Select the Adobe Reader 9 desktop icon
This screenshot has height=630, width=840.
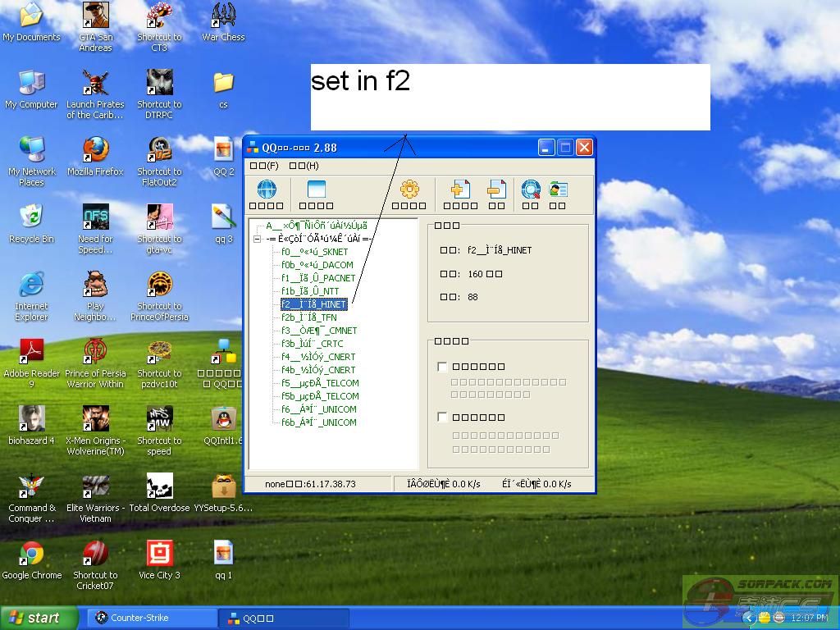32,363
